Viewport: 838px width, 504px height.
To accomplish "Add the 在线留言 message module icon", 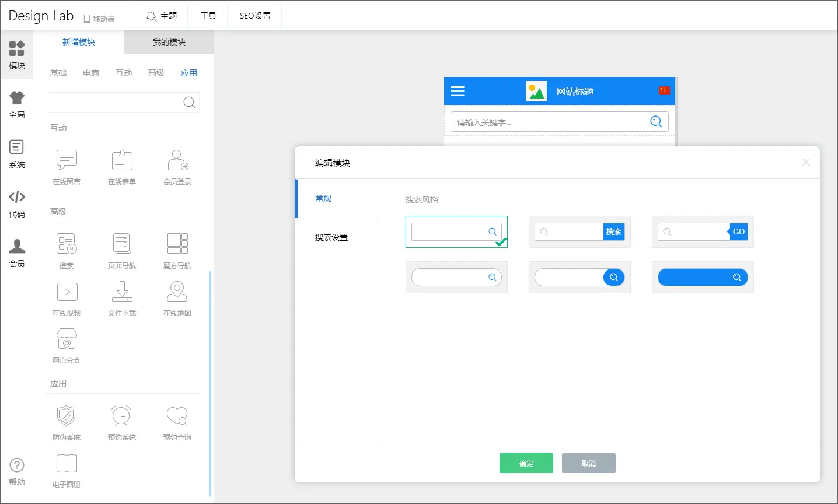I will click(x=67, y=160).
